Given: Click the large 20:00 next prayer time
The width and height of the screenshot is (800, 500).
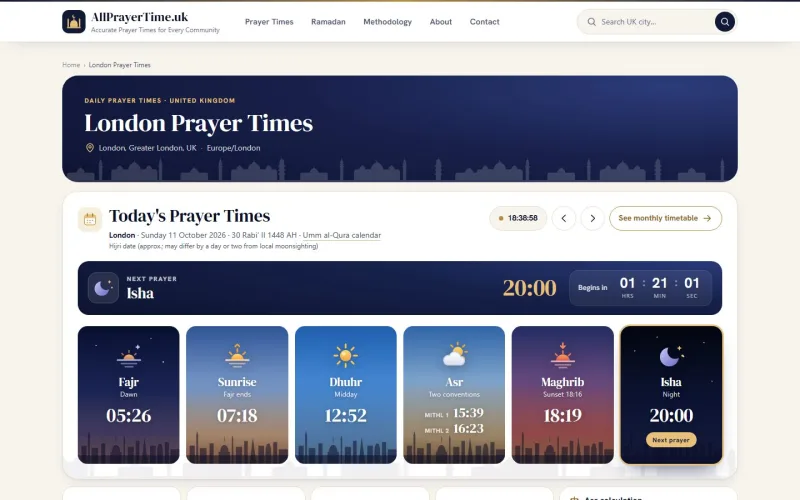Looking at the screenshot, I should tap(529, 288).
